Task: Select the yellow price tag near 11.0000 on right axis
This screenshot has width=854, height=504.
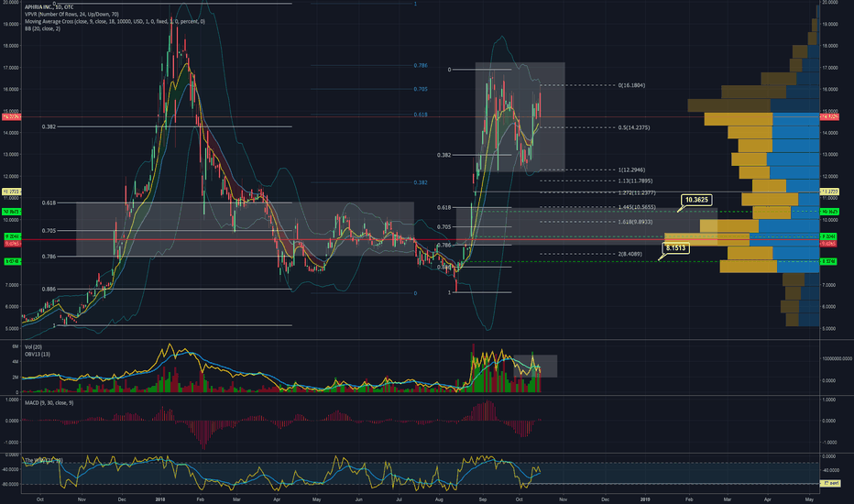Action: point(830,192)
